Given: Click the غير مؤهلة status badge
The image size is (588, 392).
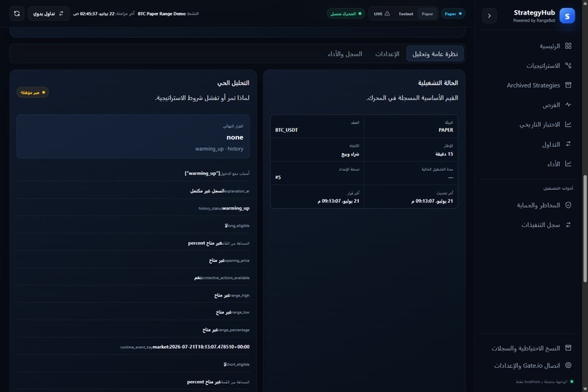Looking at the screenshot, I should point(32,92).
